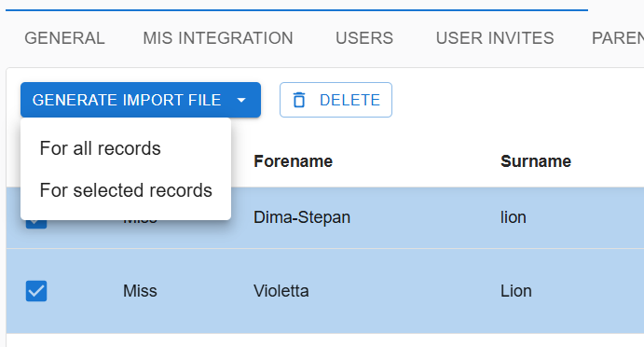Open the MIS Integration tab
The image size is (644, 347).
(x=218, y=38)
